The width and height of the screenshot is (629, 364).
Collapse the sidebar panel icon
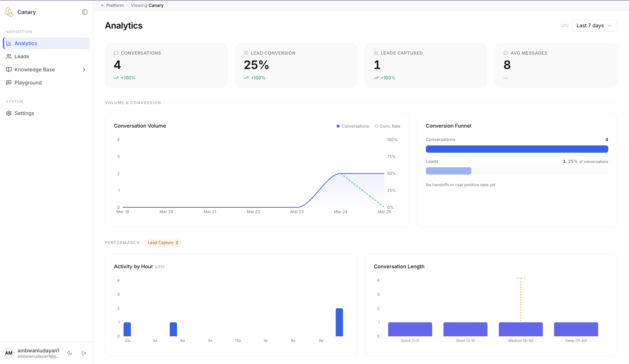85,12
